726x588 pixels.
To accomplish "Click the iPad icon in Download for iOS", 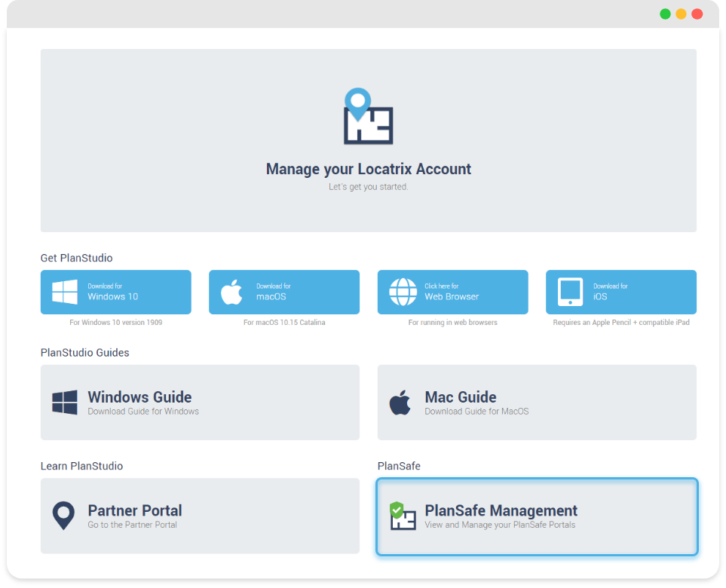I will tap(570, 292).
